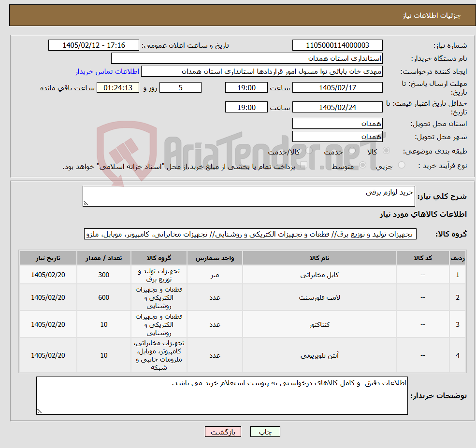This screenshot has width=476, height=448.
Task: Click the delivery city field همدان
Action: coord(337,137)
